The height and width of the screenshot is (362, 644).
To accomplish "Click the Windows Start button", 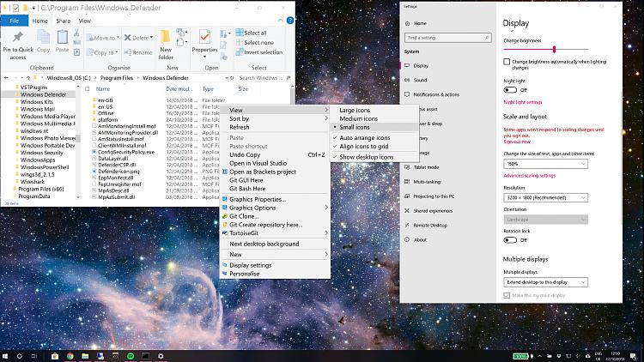I will tap(5, 356).
